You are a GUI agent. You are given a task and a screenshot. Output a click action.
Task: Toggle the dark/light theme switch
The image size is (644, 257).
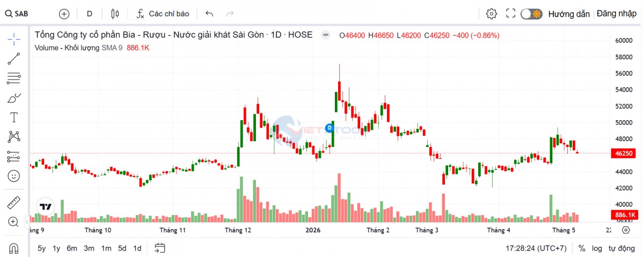(531, 13)
